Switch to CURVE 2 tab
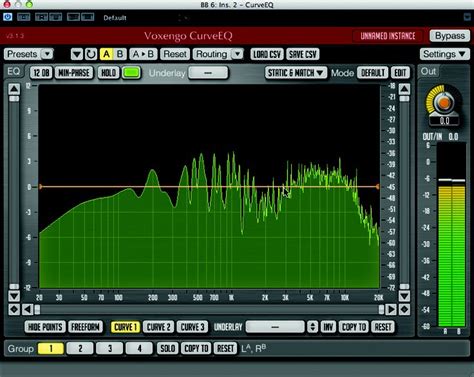Viewport: 474px width, 377px height. (159, 327)
